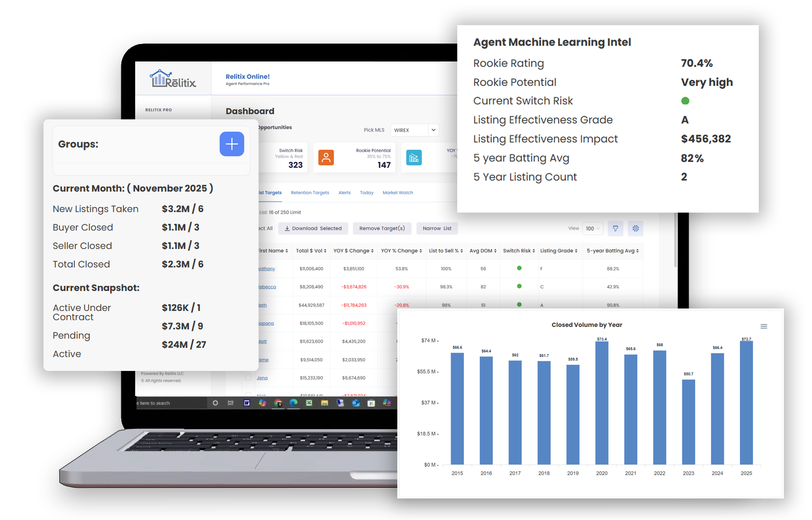Image resolution: width=812 pixels, height=520 pixels.
Task: Click the Download Selected button
Action: (313, 228)
